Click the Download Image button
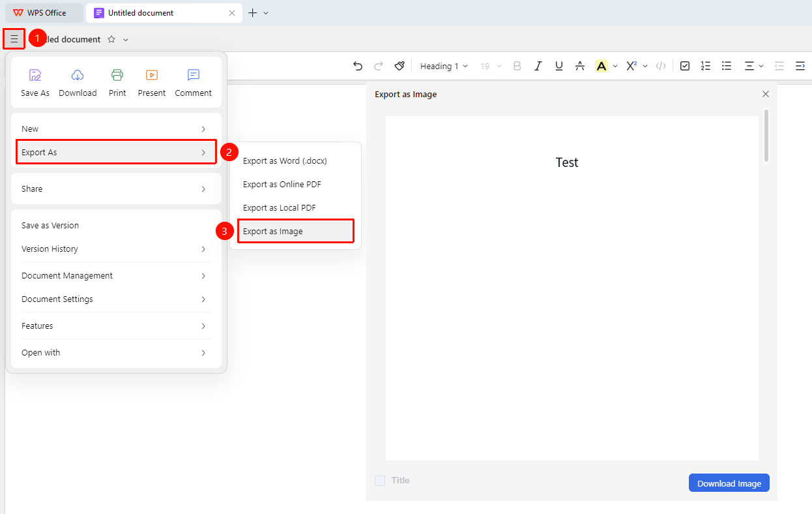The image size is (812, 514). pos(729,483)
